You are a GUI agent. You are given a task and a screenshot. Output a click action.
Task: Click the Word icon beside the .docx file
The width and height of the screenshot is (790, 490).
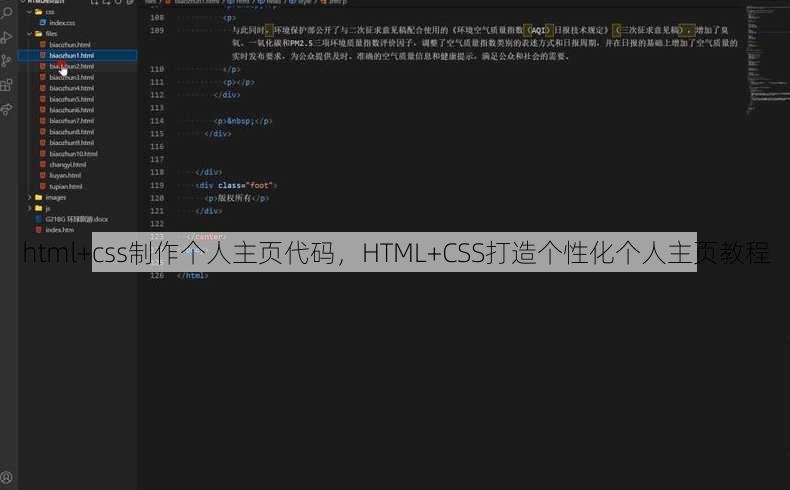point(38,219)
